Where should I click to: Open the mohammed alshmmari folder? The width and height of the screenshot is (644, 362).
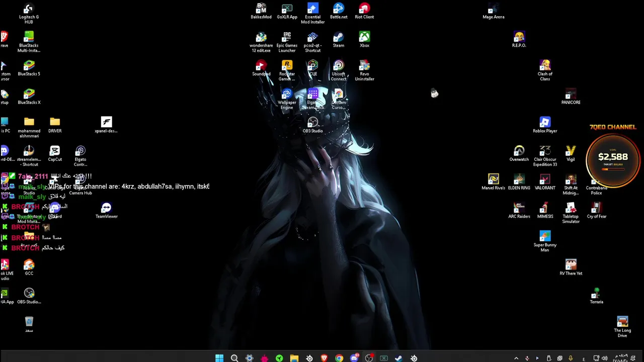(29, 128)
